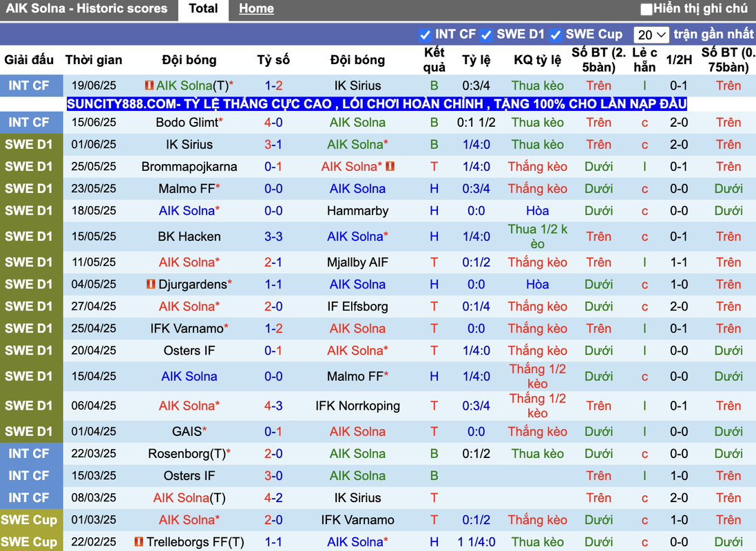Open Rosenborg(T) team link
Viewport: 756px width, 551px height.
(187, 454)
